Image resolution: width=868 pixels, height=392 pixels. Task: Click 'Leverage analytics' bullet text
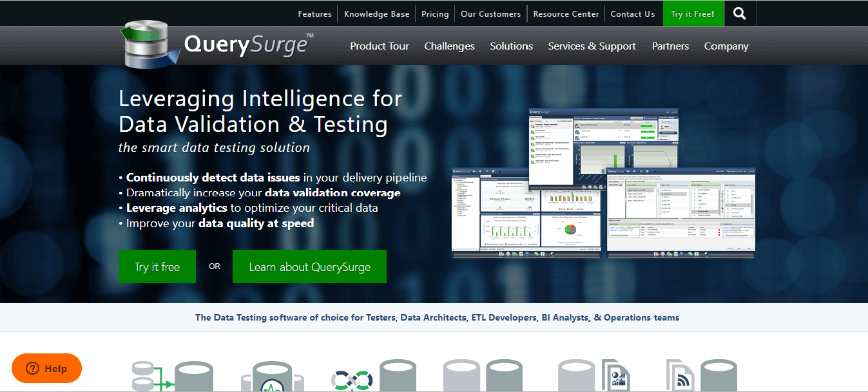[x=177, y=209]
